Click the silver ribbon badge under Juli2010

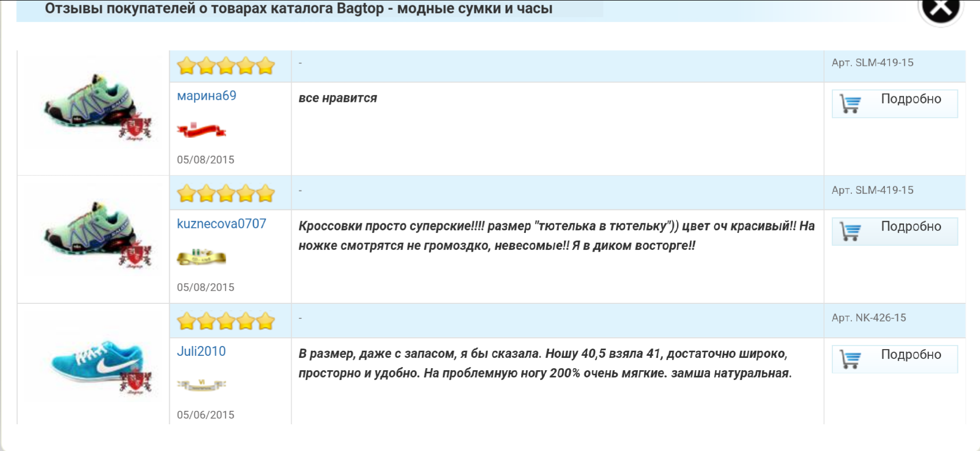pos(201,384)
